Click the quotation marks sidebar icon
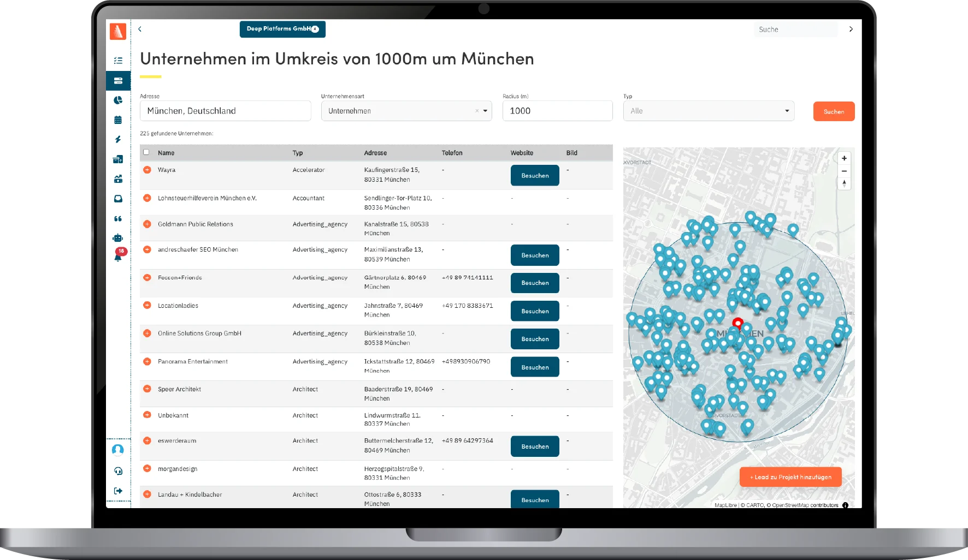968x560 pixels. tap(118, 218)
